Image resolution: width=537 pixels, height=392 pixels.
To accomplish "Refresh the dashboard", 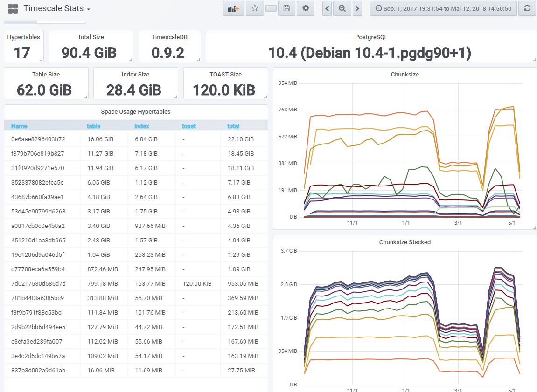I will [x=527, y=8].
